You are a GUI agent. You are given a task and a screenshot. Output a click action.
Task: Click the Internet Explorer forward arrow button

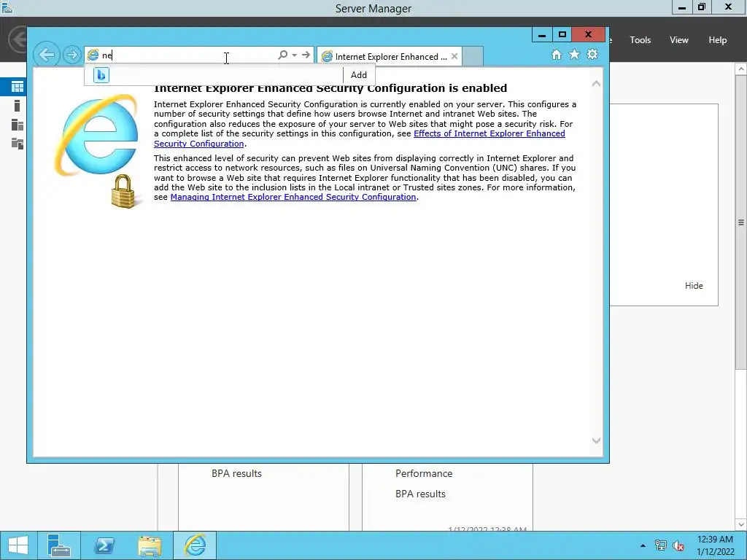72,55
